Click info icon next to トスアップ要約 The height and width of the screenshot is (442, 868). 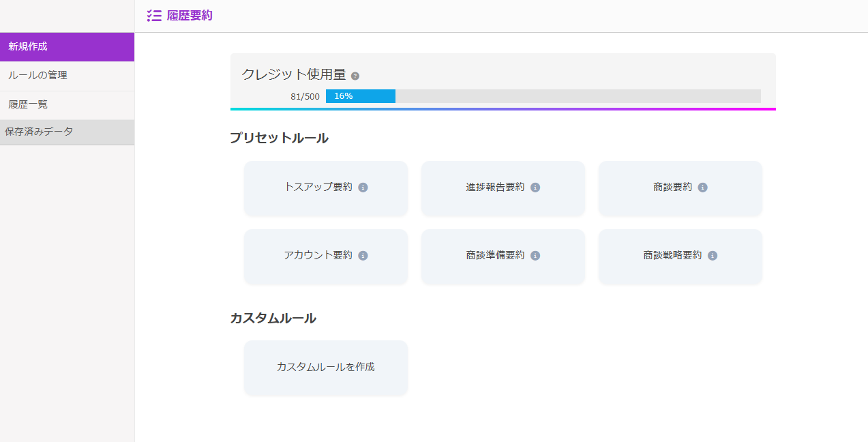click(x=363, y=188)
